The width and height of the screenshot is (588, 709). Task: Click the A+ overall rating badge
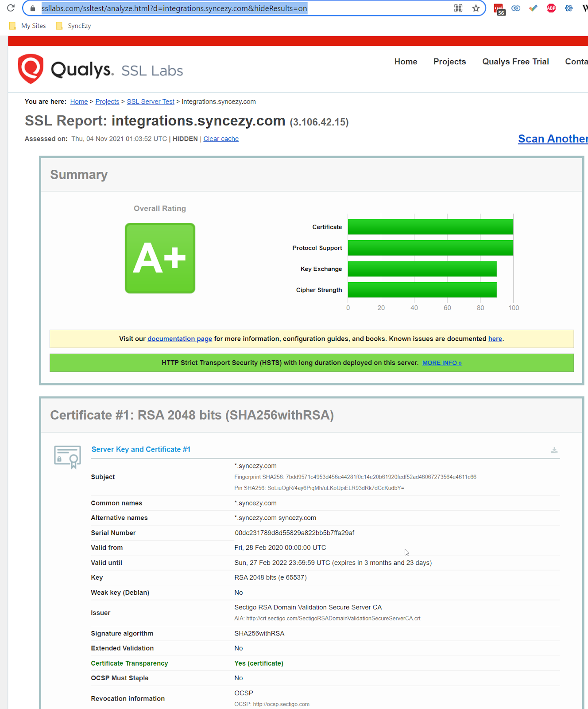(x=160, y=258)
